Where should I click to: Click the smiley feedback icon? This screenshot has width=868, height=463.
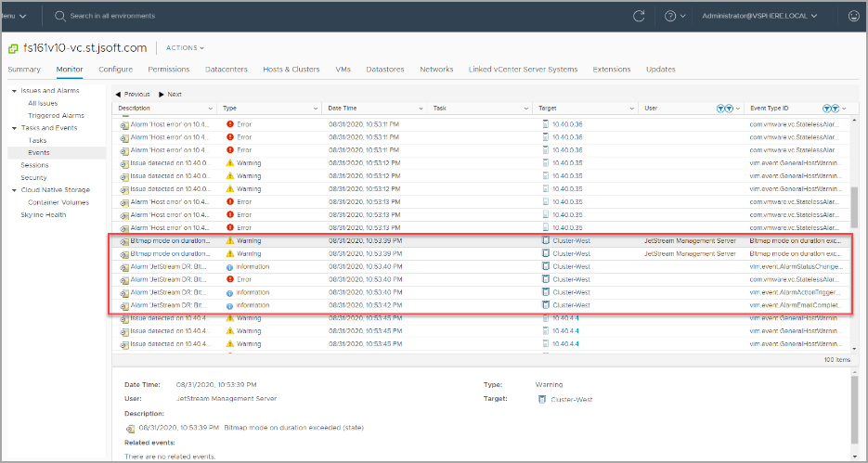click(853, 16)
